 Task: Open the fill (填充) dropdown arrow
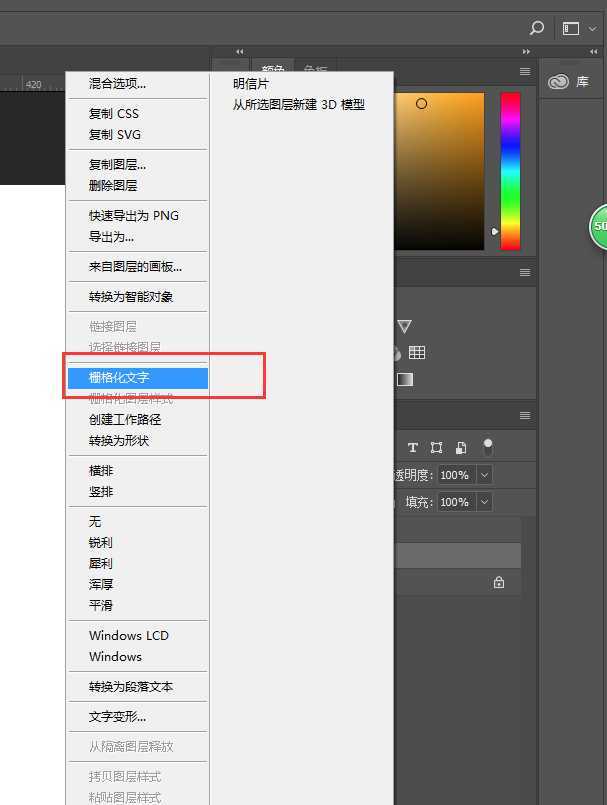point(485,502)
